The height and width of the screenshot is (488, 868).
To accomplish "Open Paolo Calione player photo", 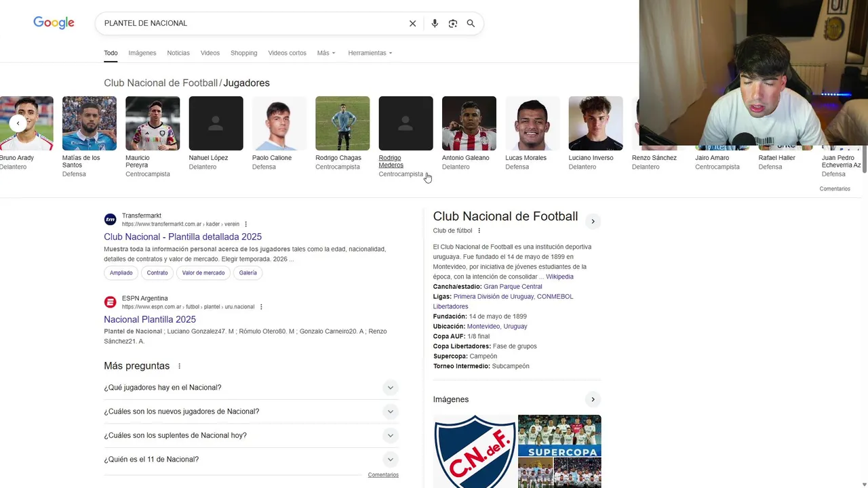I will click(279, 123).
